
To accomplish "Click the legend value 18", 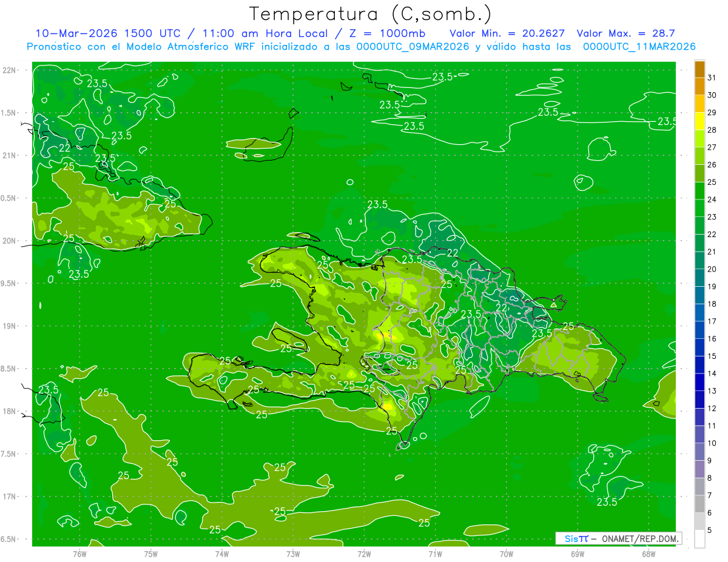I will click(712, 304).
